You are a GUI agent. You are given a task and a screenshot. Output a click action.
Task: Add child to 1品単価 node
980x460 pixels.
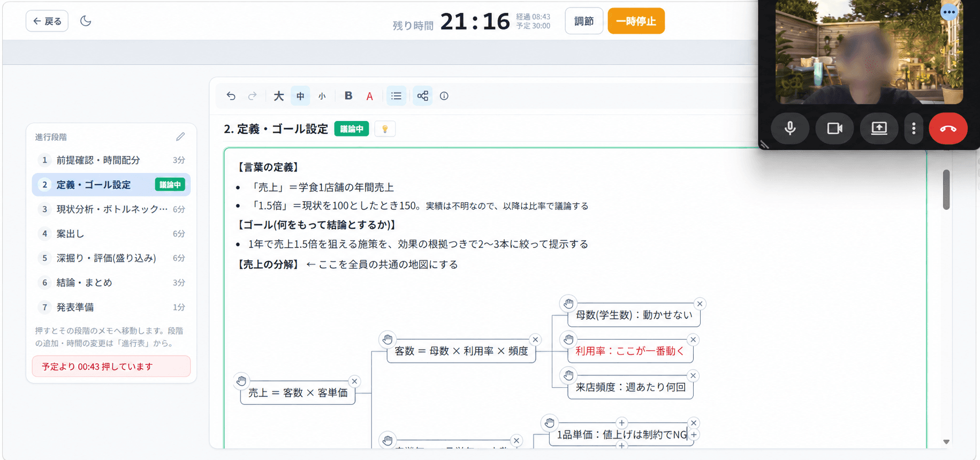(x=694, y=435)
